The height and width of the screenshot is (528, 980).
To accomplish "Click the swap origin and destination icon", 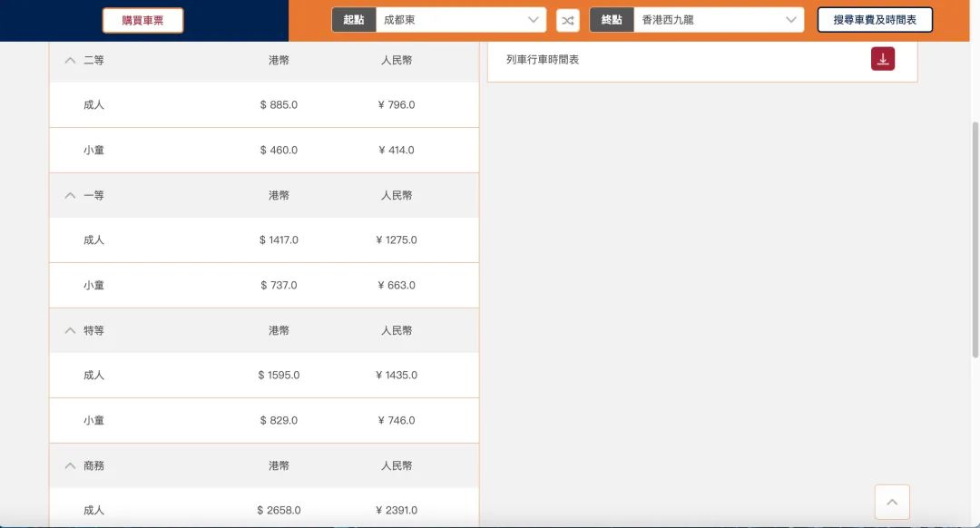I will click(x=567, y=18).
